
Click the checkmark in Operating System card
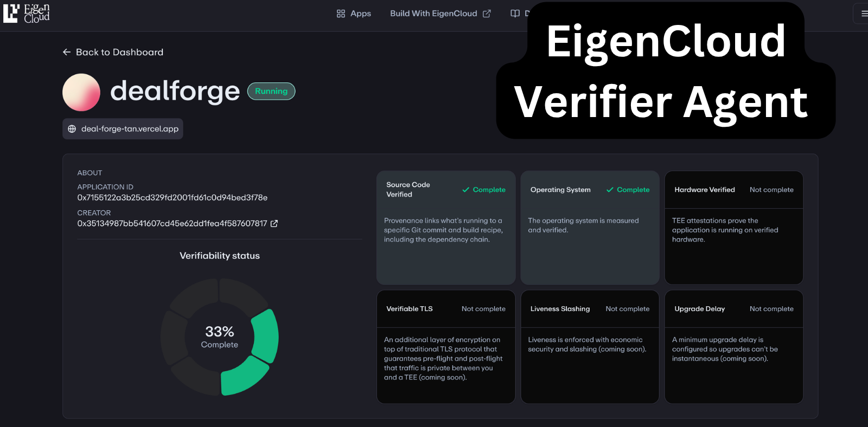click(x=610, y=190)
